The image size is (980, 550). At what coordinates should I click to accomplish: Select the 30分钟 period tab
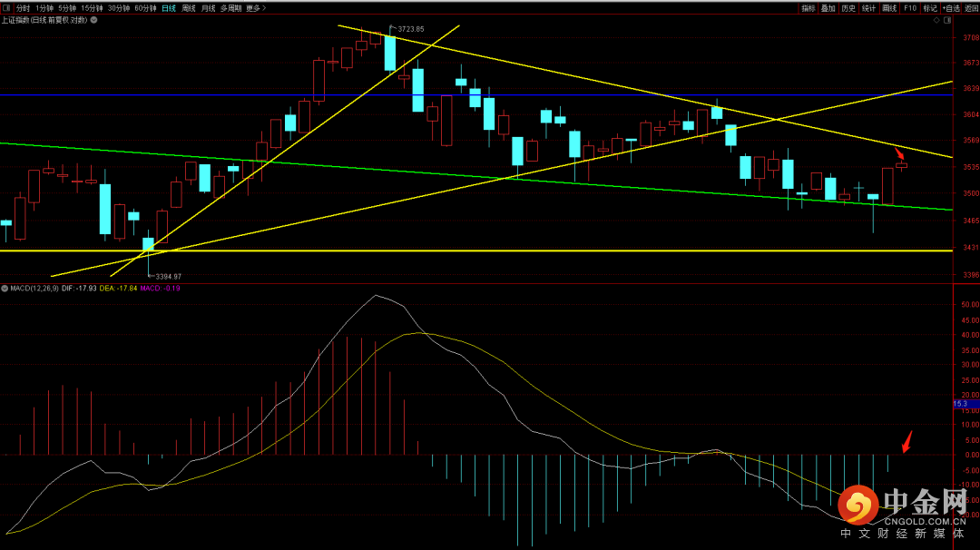coord(119,8)
